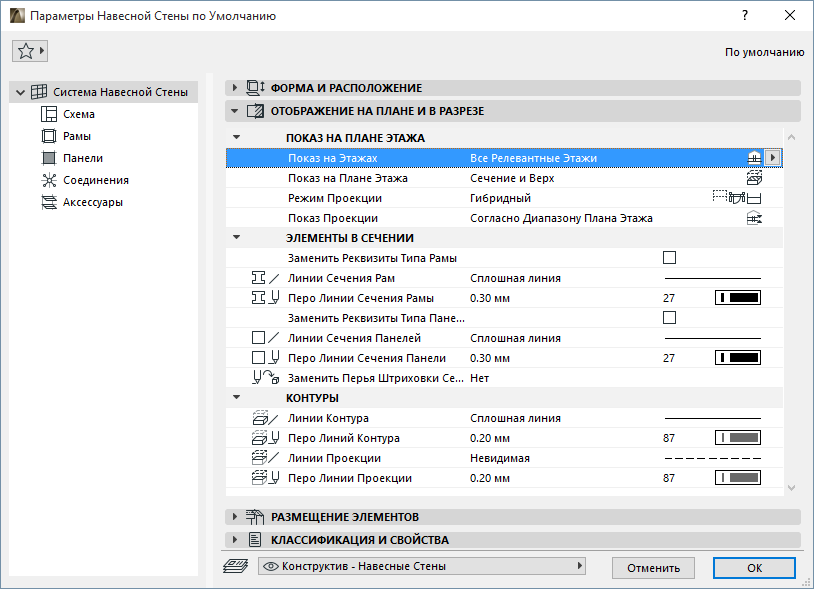Open the Favorites star button

(x=30, y=51)
